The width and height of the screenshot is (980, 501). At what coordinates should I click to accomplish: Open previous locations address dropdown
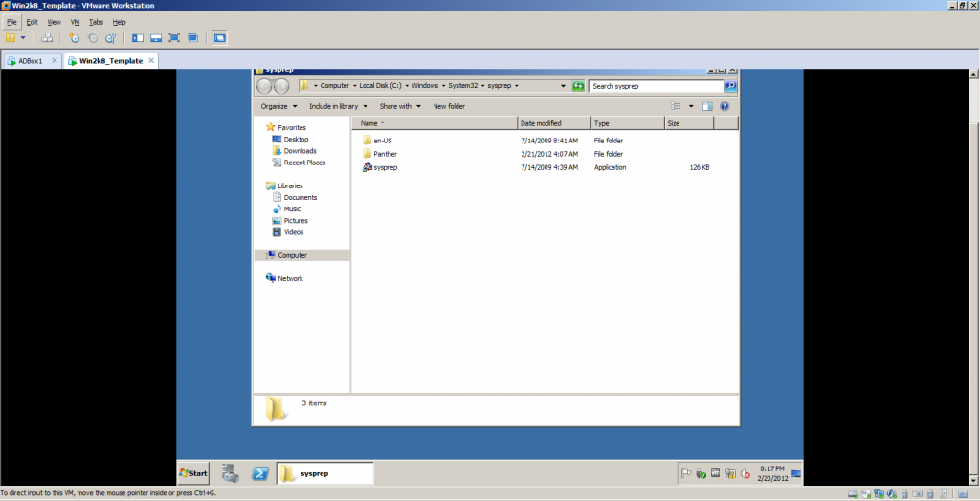pyautogui.click(x=563, y=86)
